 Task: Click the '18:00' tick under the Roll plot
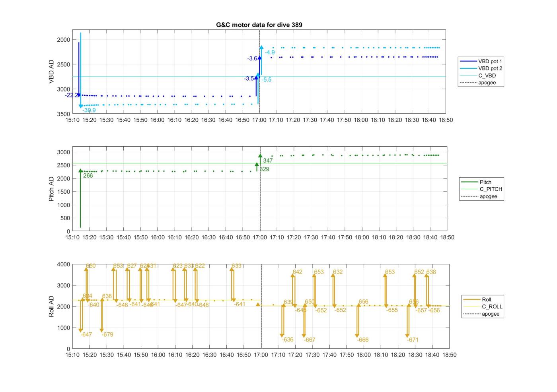point(364,355)
